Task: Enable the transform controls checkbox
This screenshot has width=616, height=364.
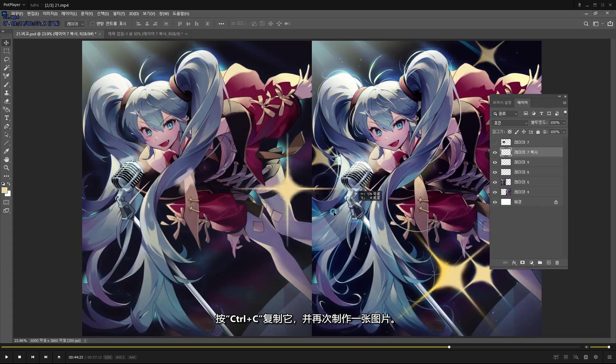Action: (x=93, y=24)
